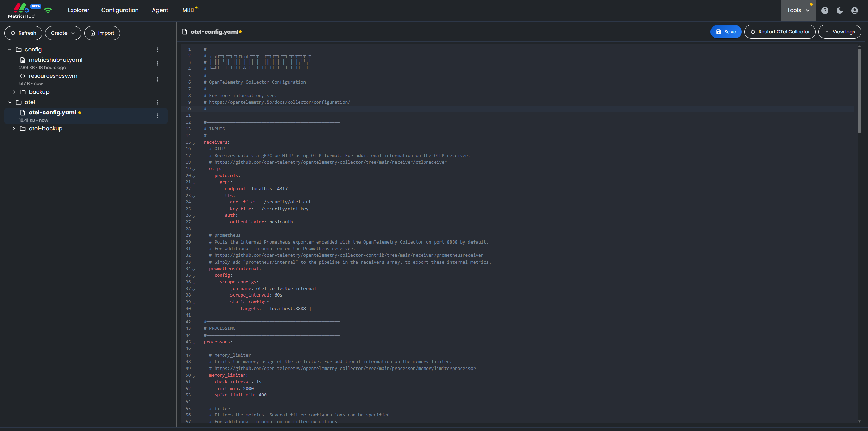This screenshot has height=431, width=868.
Task: Open the user account profile icon
Action: click(x=855, y=11)
